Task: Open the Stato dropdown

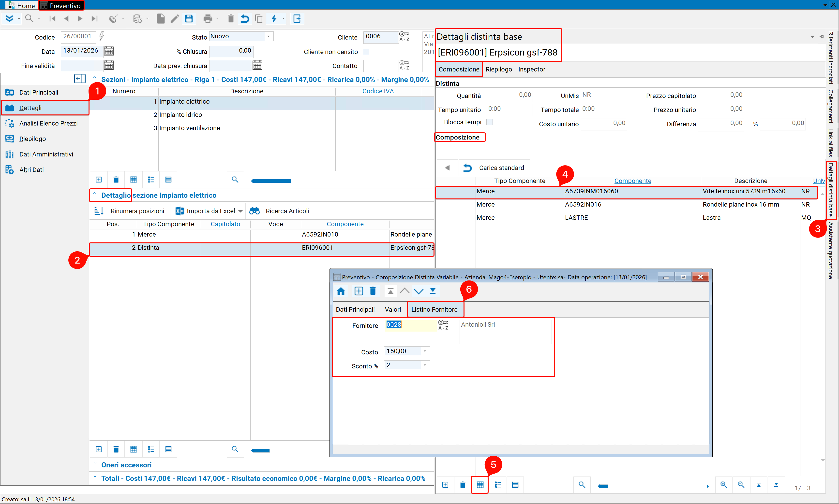Action: pos(269,36)
